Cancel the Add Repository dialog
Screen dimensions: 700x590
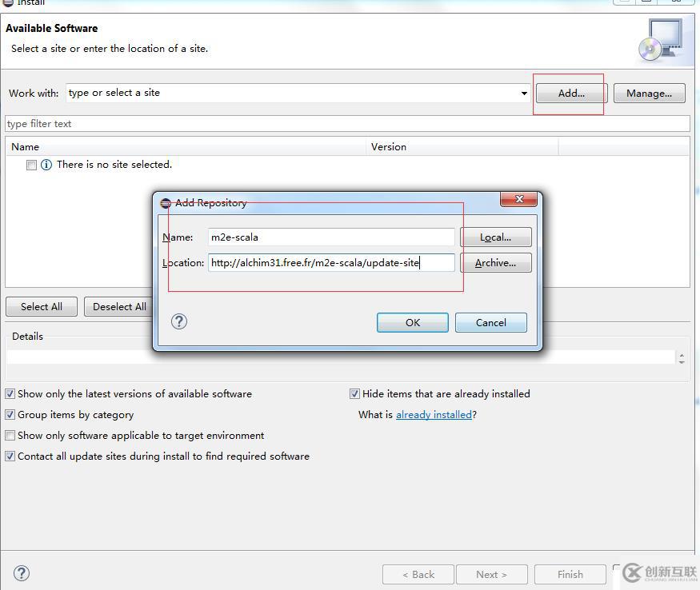490,322
